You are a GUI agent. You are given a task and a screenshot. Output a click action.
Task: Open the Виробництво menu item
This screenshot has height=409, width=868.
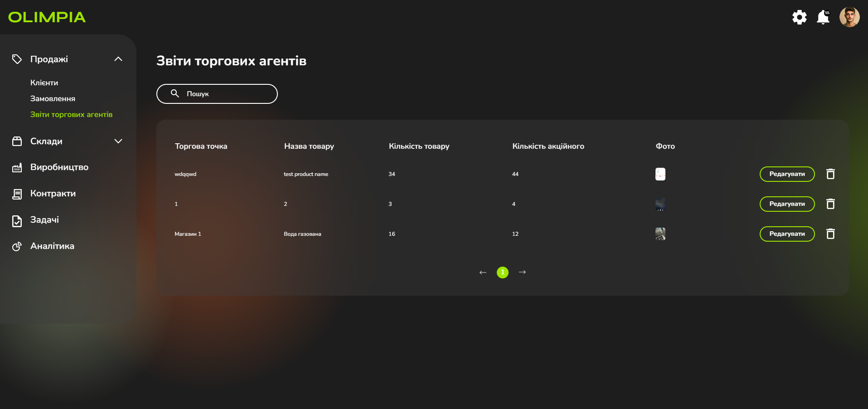[x=59, y=167]
